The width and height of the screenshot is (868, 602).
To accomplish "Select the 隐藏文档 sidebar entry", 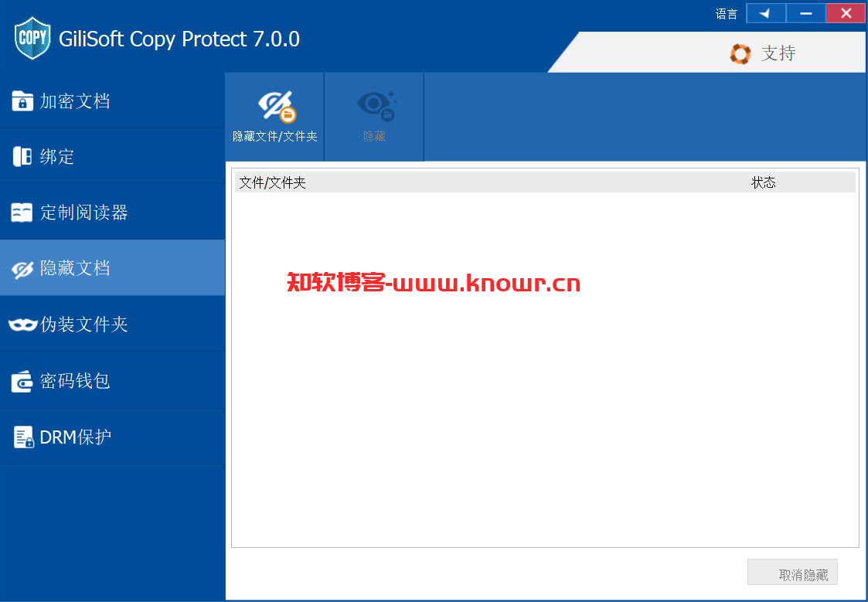I will (112, 268).
